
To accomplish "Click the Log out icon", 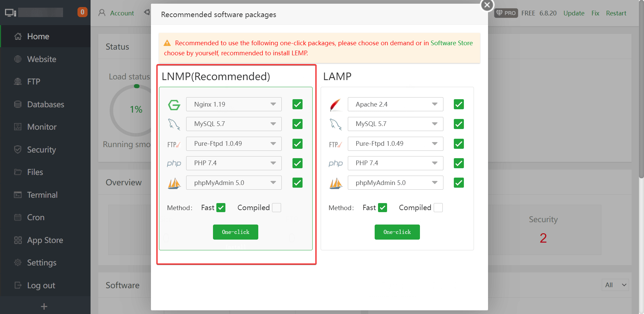I will click(18, 285).
